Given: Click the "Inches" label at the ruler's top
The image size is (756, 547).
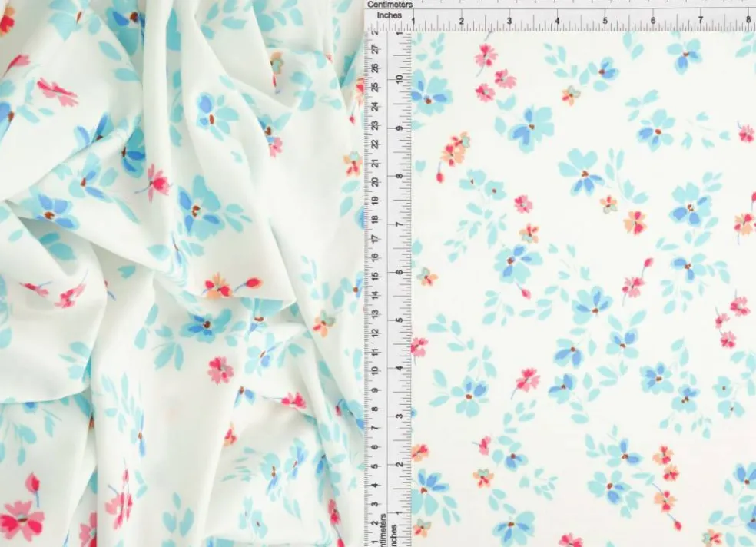Looking at the screenshot, I should click(x=389, y=15).
